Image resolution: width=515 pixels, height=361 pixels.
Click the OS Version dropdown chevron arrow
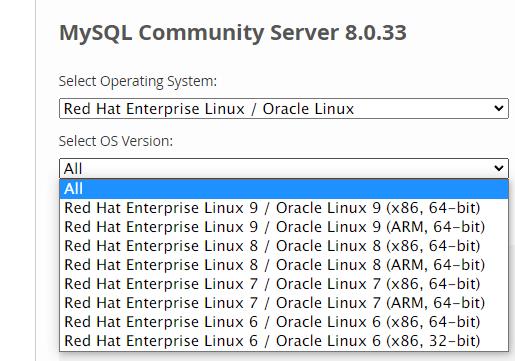pos(499,168)
